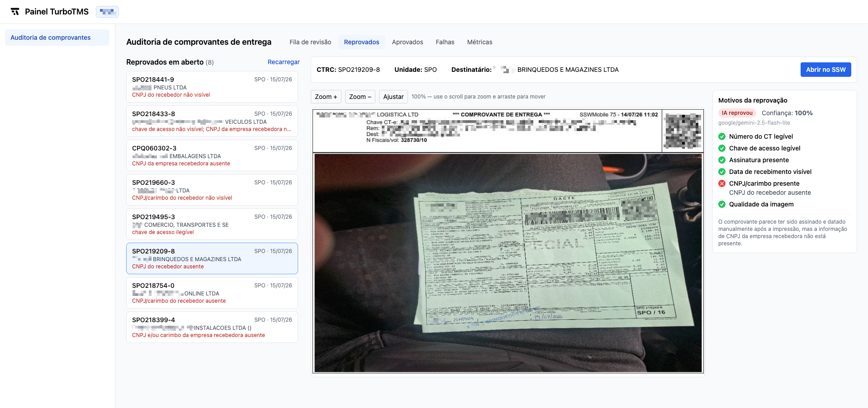This screenshot has width=868, height=408.
Task: Click the COMPROVANTE DE ENTREGA title
Action: click(501, 114)
